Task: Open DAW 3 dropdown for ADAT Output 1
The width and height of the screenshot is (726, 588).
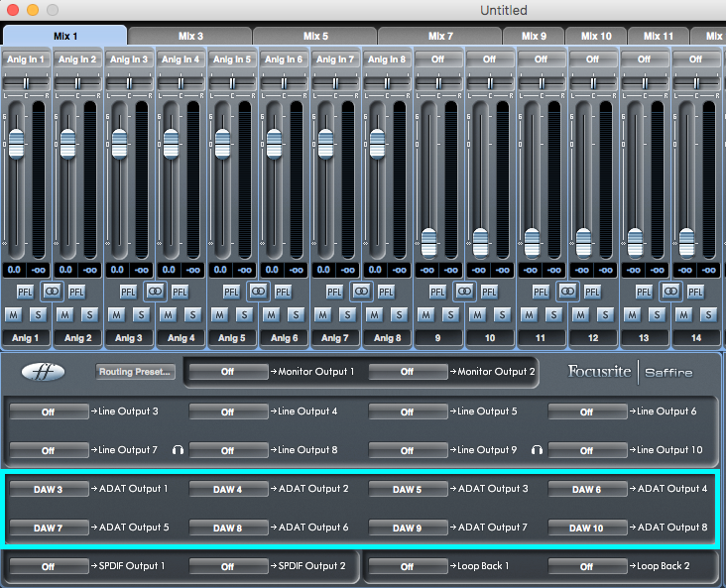Action: click(49, 489)
